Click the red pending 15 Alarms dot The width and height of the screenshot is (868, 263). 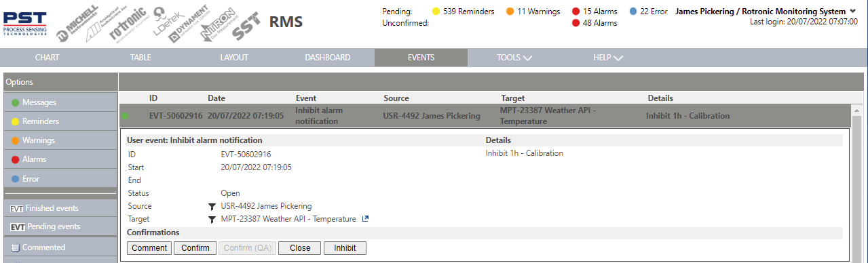pos(575,12)
